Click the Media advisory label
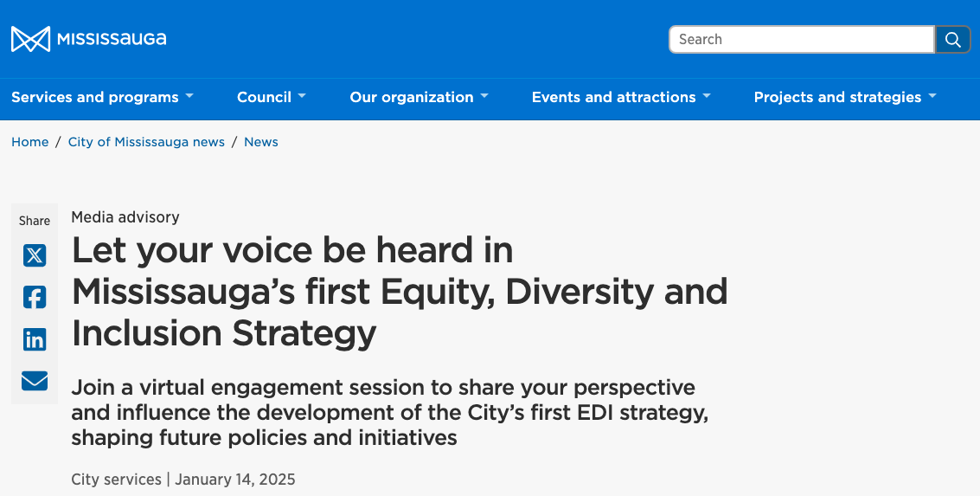Viewport: 980px width, 496px height. point(125,217)
